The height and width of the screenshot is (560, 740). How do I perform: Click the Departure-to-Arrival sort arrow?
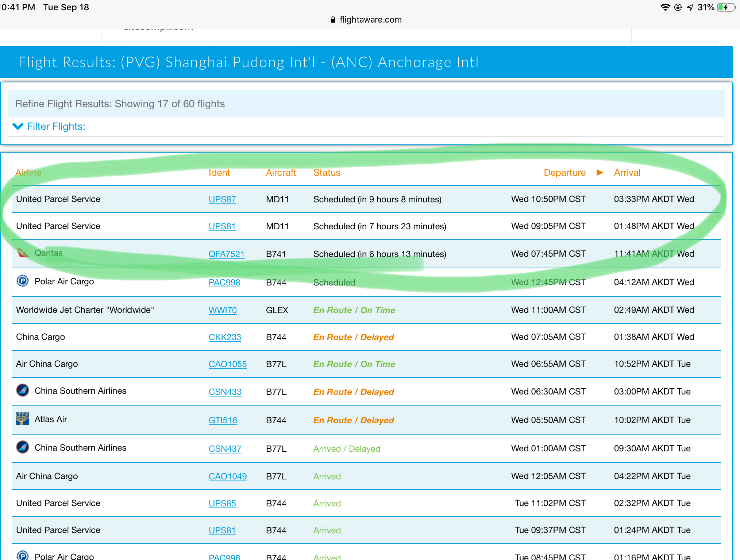[x=600, y=172]
